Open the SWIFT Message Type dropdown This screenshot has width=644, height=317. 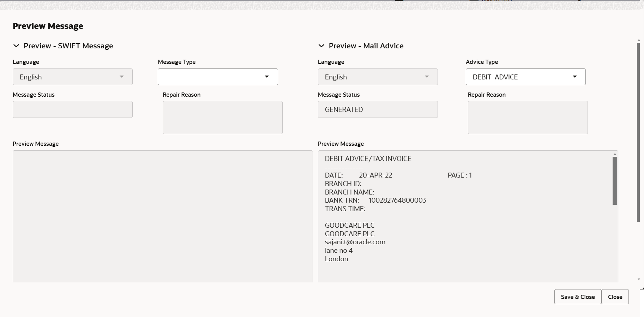218,77
